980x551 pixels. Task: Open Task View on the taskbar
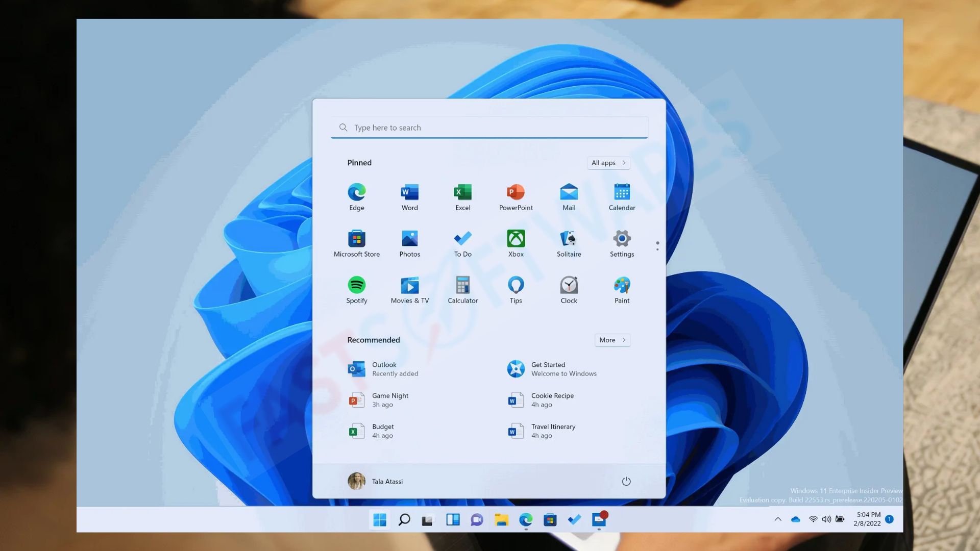tap(428, 520)
